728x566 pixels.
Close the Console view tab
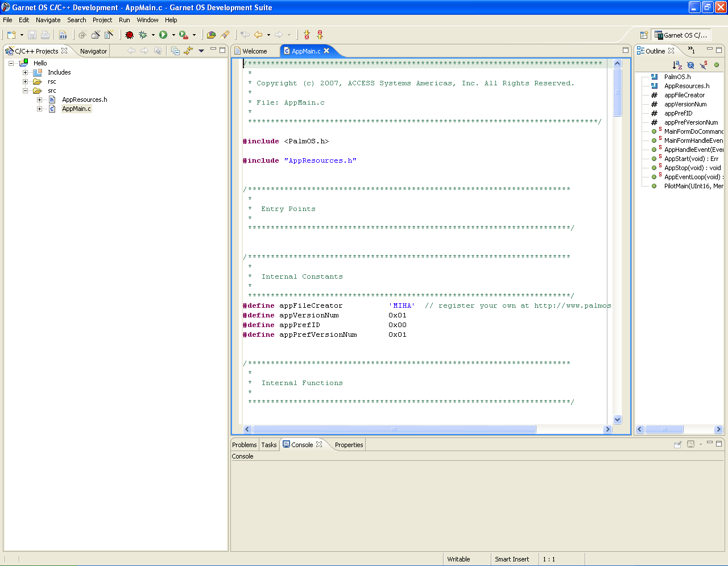(319, 444)
